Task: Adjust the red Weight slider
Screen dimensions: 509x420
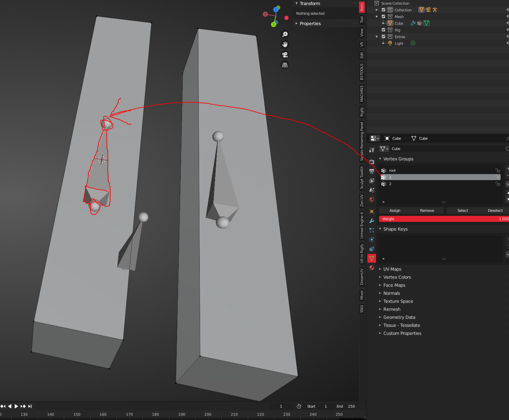Action: (444, 219)
